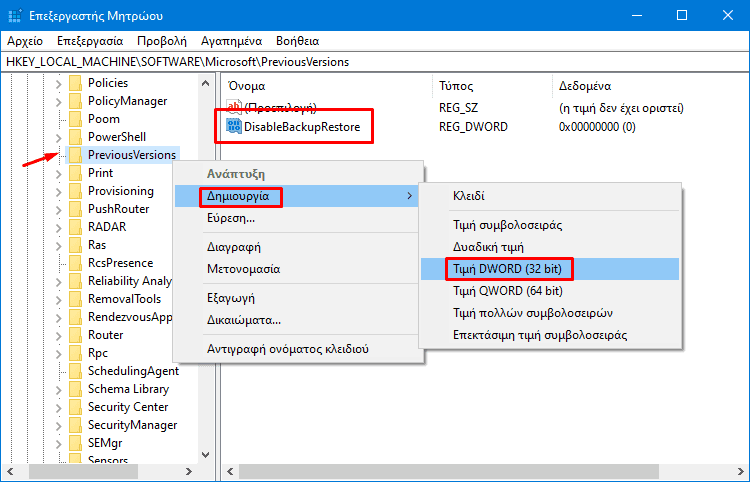
Task: Click the PowerShell folder icon
Action: tap(76, 137)
